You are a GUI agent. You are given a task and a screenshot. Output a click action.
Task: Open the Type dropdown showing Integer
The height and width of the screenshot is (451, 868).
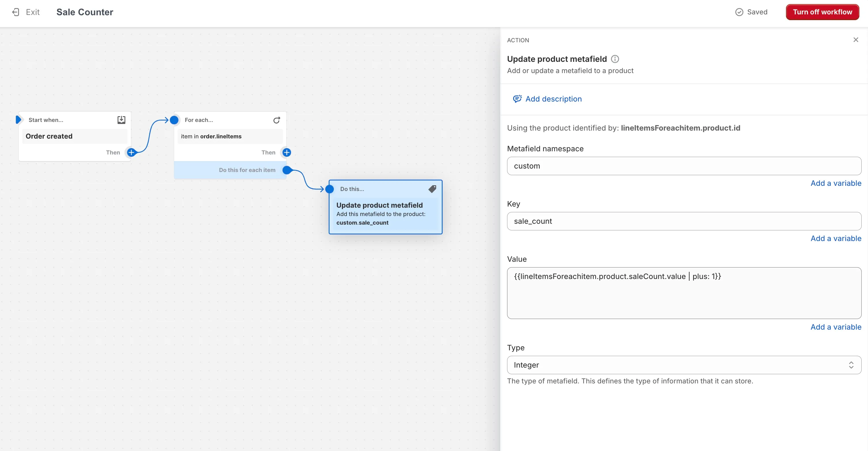pos(684,365)
